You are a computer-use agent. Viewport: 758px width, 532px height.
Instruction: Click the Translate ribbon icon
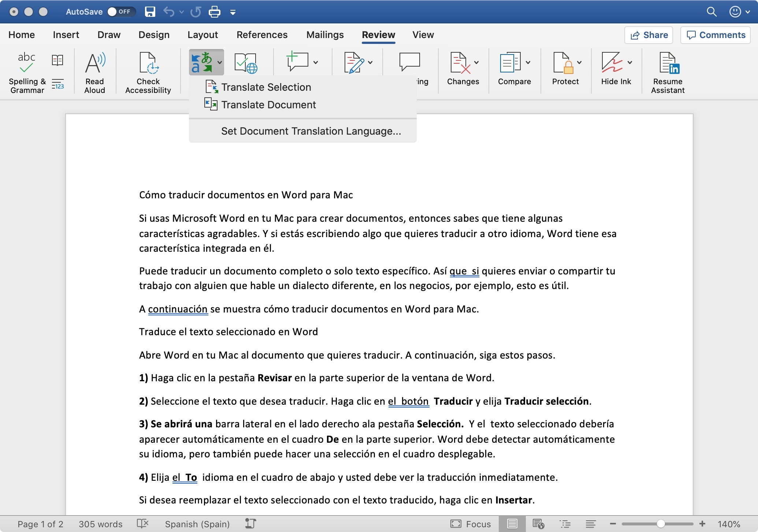202,62
